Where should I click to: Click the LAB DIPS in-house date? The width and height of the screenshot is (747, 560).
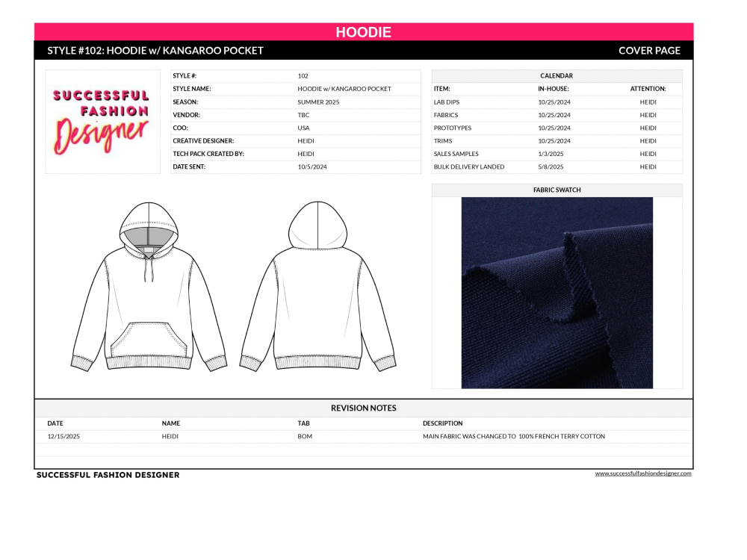pos(554,102)
